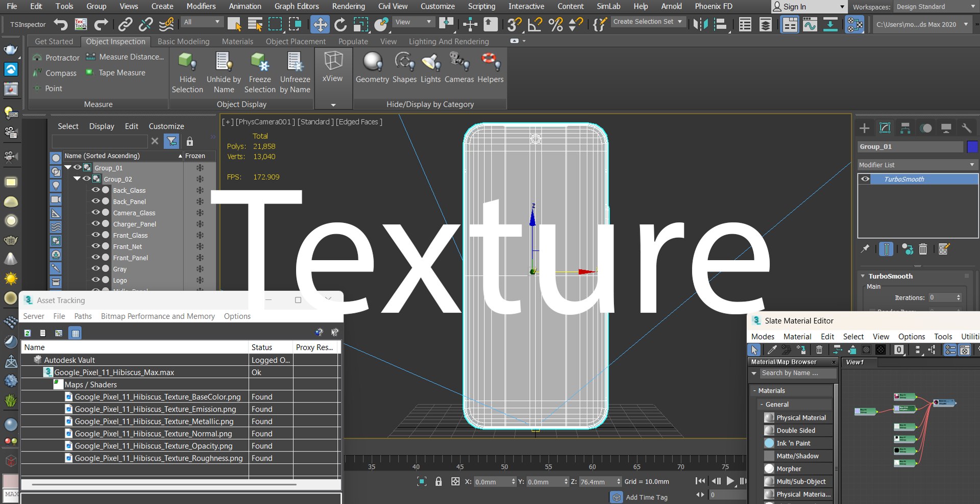Click Measure Distance button
The height and width of the screenshot is (504, 980).
[x=125, y=57]
